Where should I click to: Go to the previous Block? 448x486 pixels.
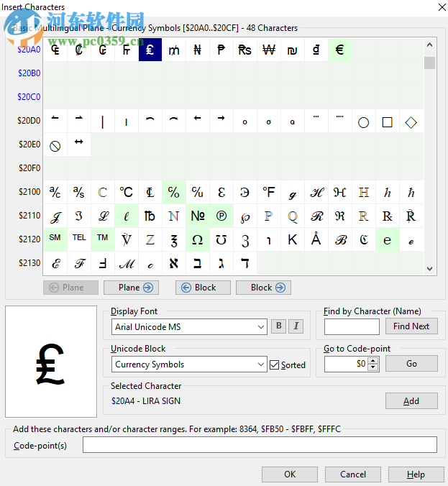click(x=203, y=288)
